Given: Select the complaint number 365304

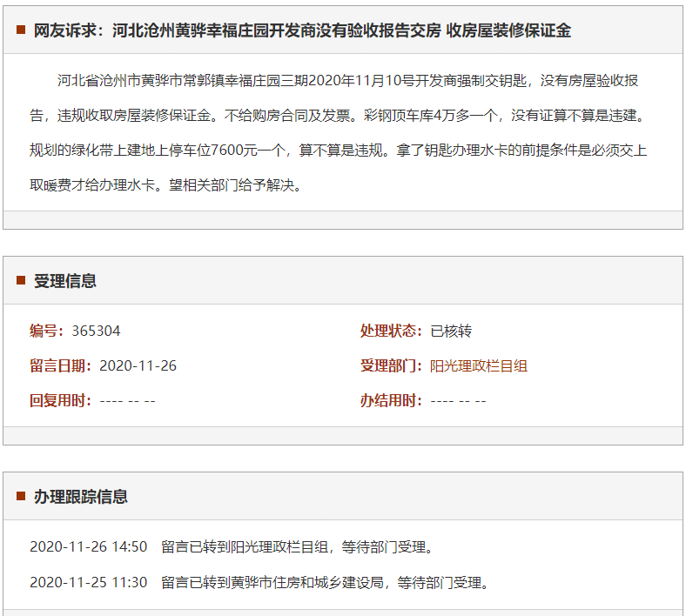Looking at the screenshot, I should pyautogui.click(x=96, y=331).
